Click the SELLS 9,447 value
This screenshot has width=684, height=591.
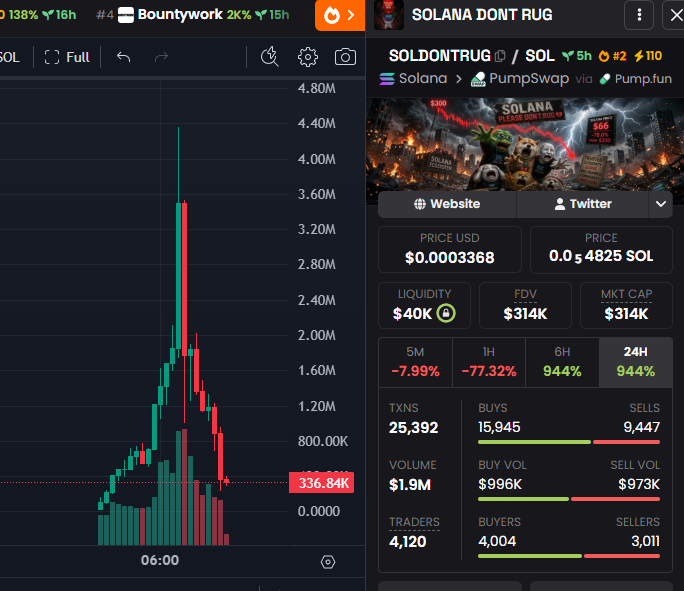642,427
